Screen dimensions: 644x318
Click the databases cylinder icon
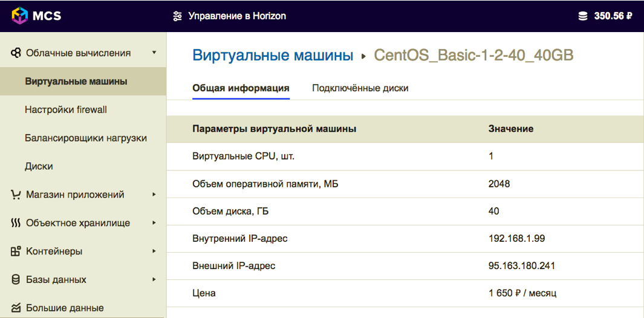[x=16, y=279]
